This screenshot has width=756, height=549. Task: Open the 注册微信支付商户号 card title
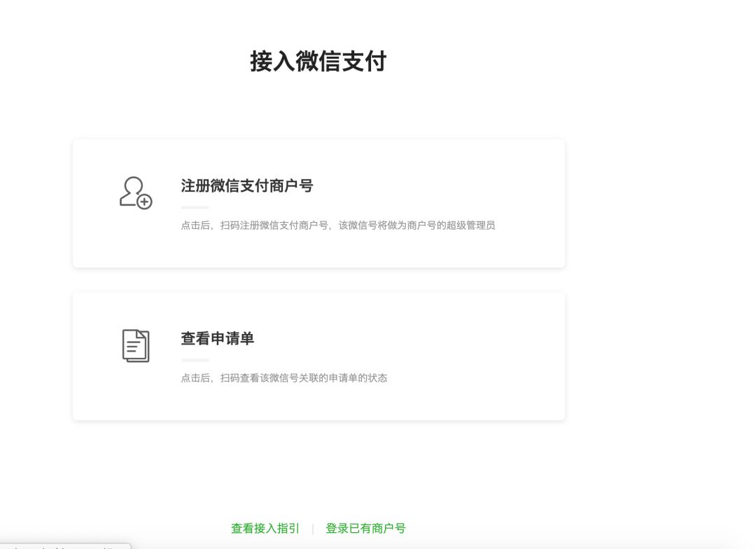pyautogui.click(x=247, y=186)
